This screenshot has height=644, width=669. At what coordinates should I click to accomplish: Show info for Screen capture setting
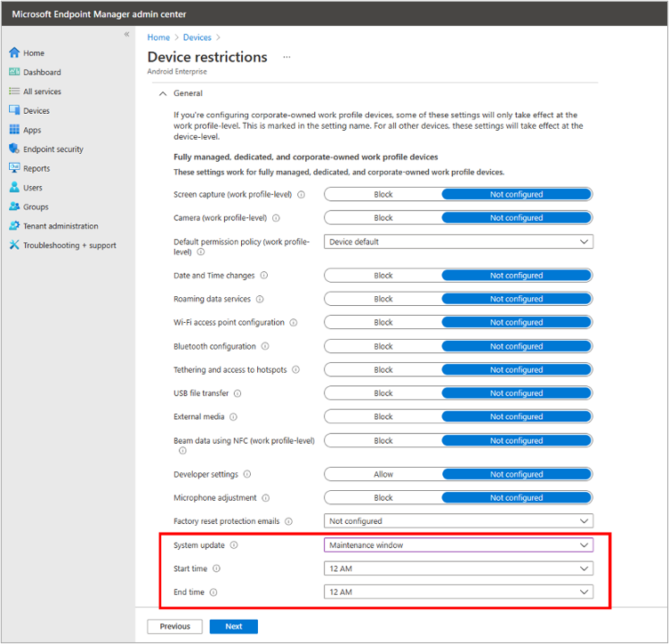pyautogui.click(x=302, y=195)
